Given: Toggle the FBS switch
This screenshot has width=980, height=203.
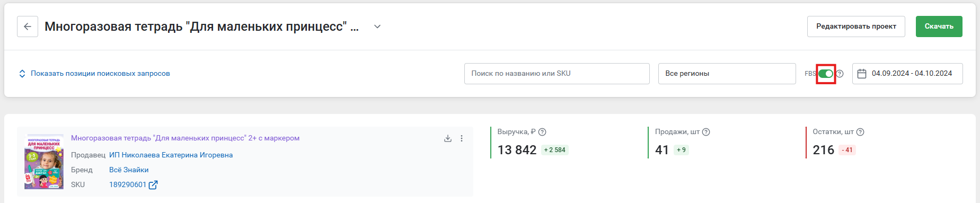Looking at the screenshot, I should click(x=826, y=74).
